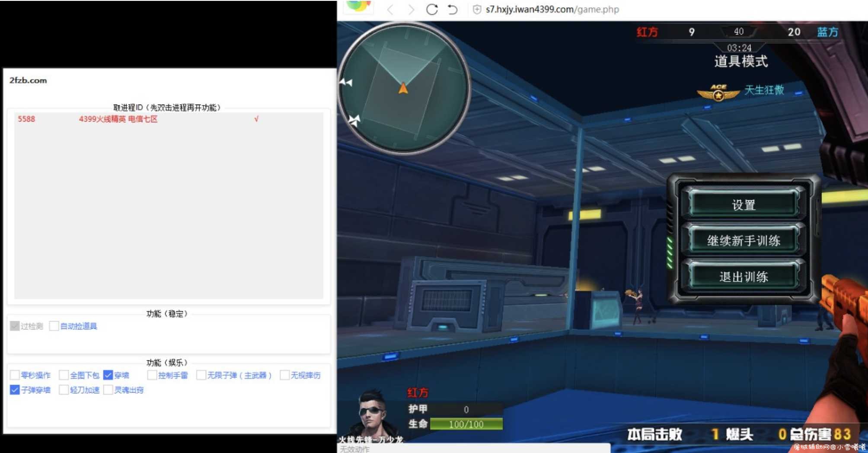
Task: Click the ACE winged badge icon
Action: (x=718, y=92)
